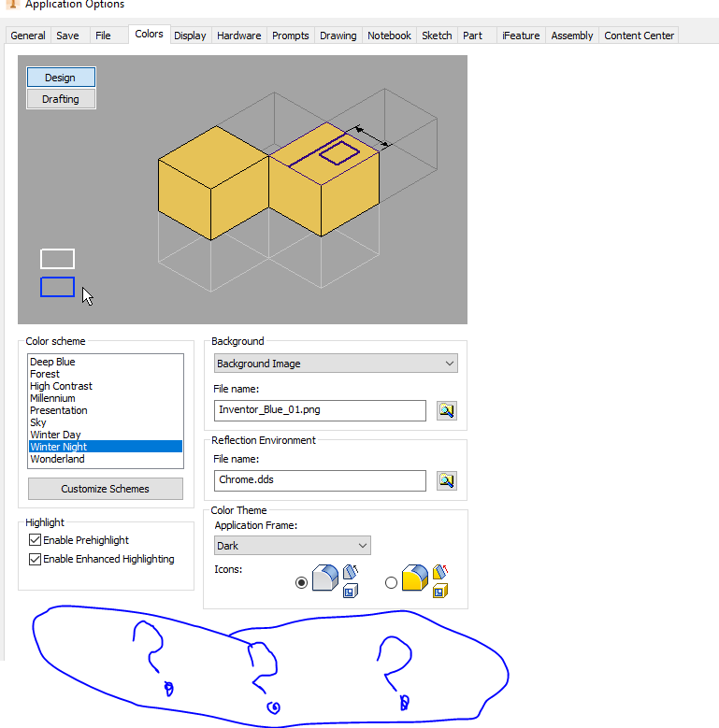Go to the Hardware tab

click(x=239, y=36)
